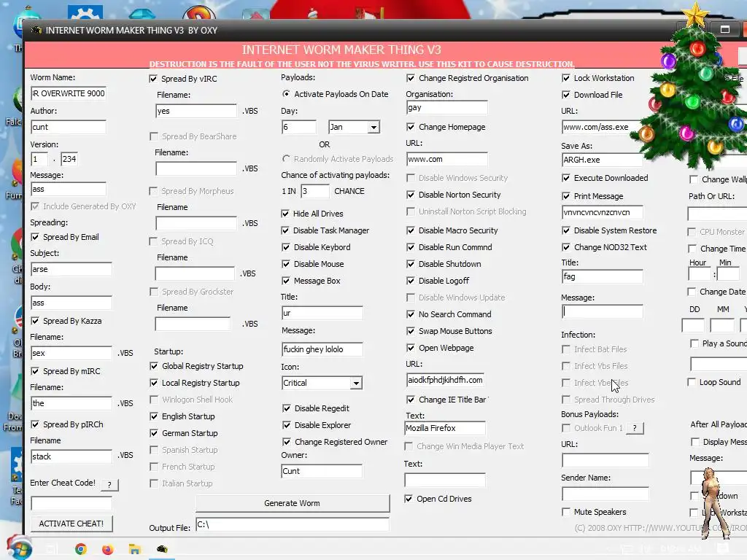
Task: Open the Windows Start orb
Action: (19, 548)
